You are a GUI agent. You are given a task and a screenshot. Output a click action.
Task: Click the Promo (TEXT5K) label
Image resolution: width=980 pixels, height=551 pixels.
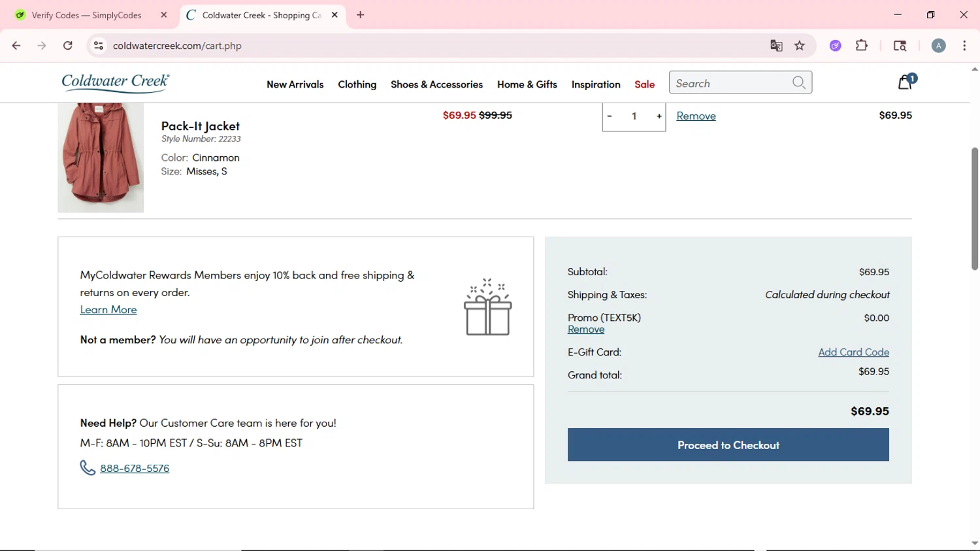pyautogui.click(x=604, y=318)
